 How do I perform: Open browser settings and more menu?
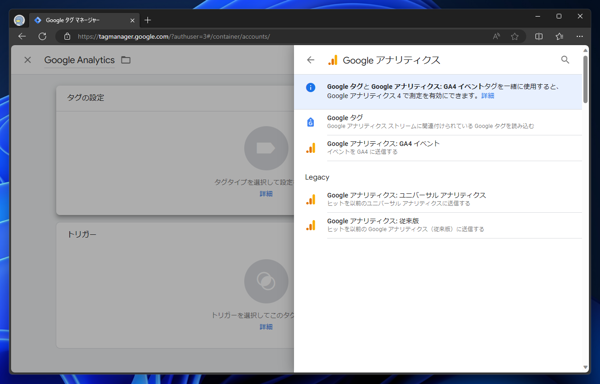pos(580,36)
